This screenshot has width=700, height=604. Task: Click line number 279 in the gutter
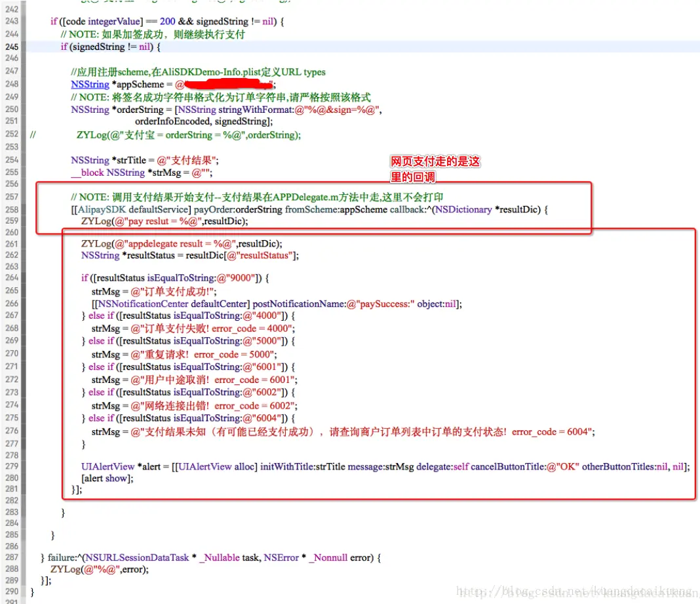click(12, 466)
